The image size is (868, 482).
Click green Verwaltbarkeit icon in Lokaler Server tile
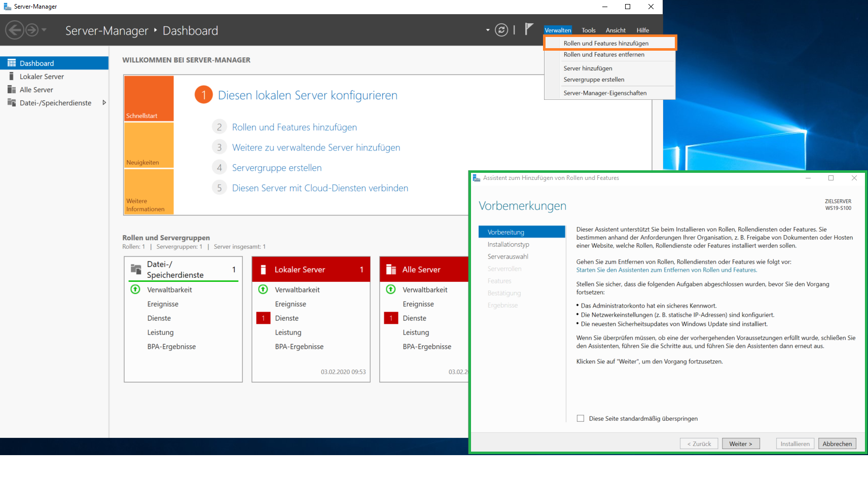pyautogui.click(x=263, y=289)
